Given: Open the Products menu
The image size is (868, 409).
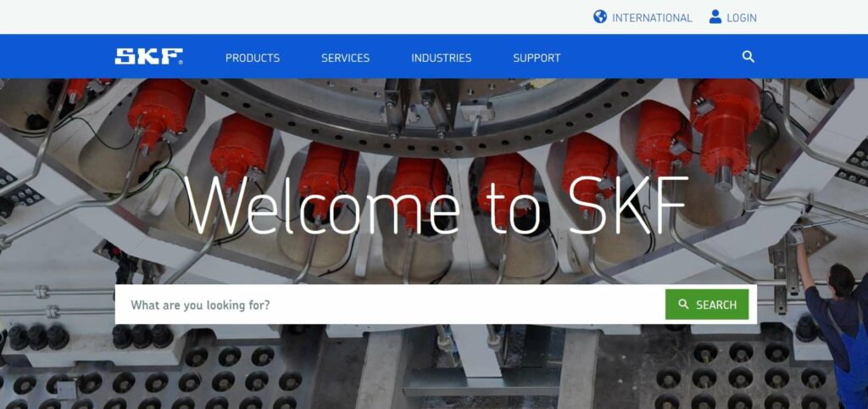Looking at the screenshot, I should (x=253, y=58).
